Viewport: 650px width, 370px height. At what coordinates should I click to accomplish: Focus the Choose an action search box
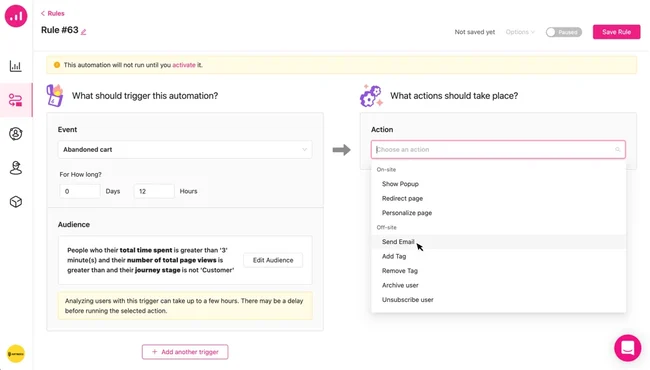click(498, 150)
